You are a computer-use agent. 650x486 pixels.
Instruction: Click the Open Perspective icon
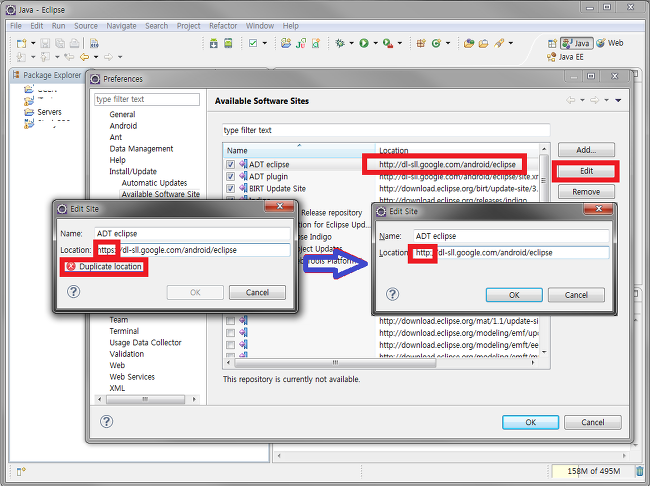tap(552, 43)
